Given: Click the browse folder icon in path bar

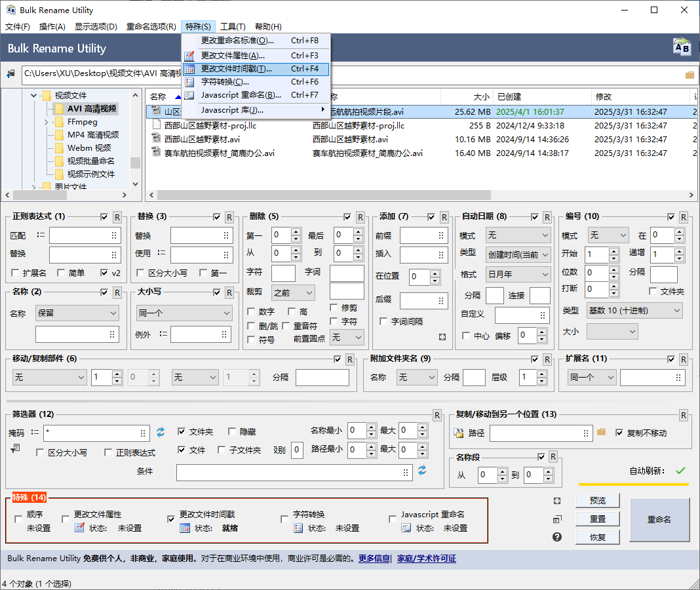Looking at the screenshot, I should point(690,75).
